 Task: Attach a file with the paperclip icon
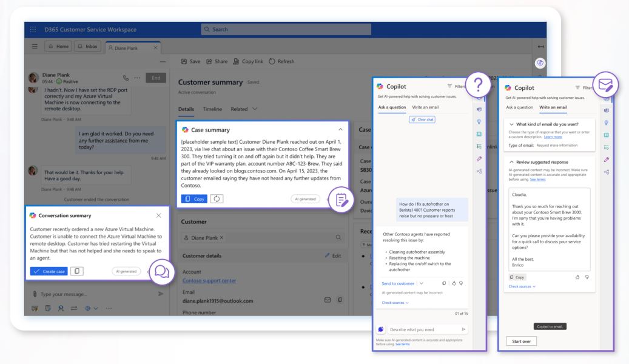[35, 294]
